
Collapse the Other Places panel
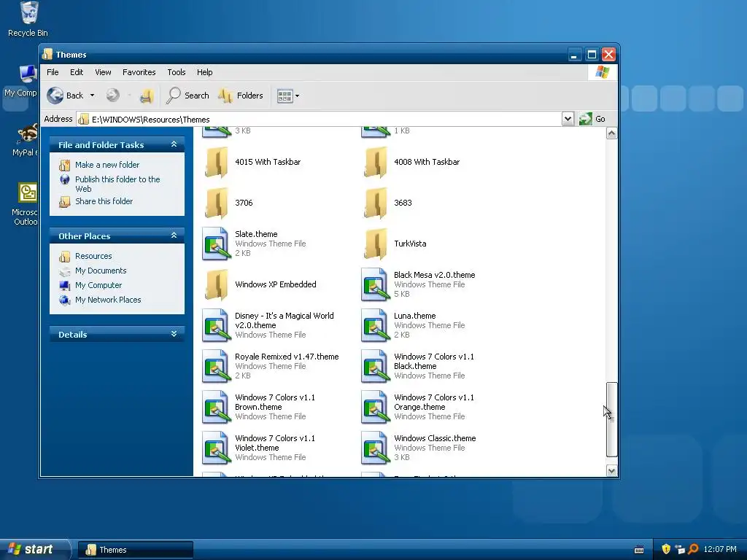click(174, 236)
